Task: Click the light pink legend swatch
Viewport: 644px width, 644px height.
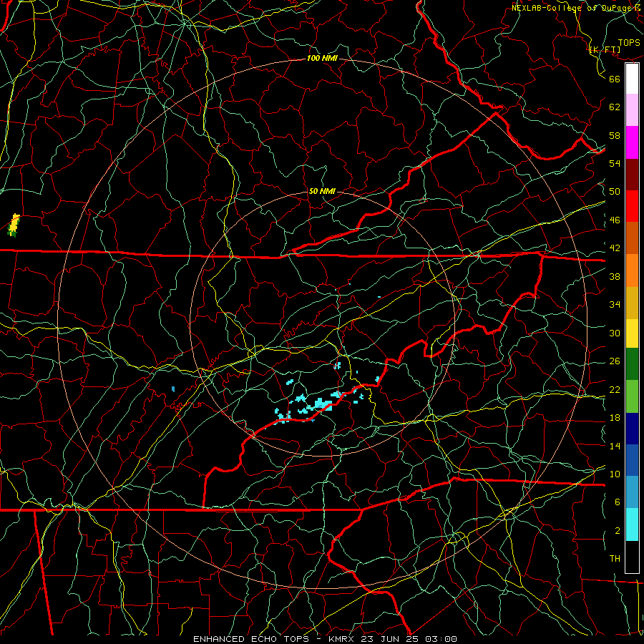Action: point(632,110)
